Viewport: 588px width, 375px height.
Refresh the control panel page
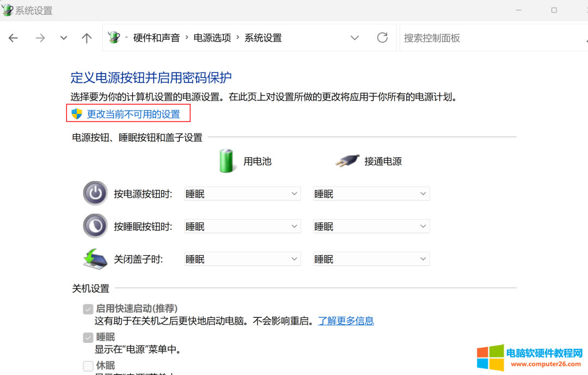coord(382,38)
